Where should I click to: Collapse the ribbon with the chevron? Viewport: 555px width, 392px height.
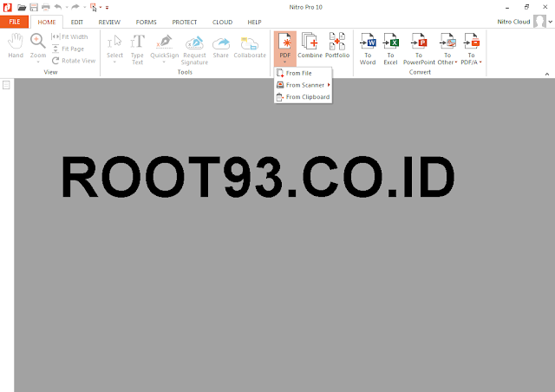547,74
